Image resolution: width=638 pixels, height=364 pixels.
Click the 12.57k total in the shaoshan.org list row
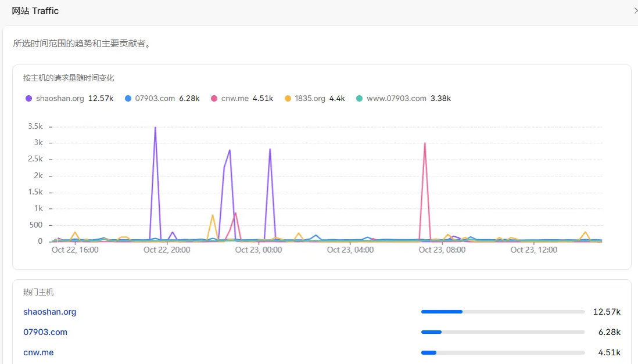[x=607, y=312]
